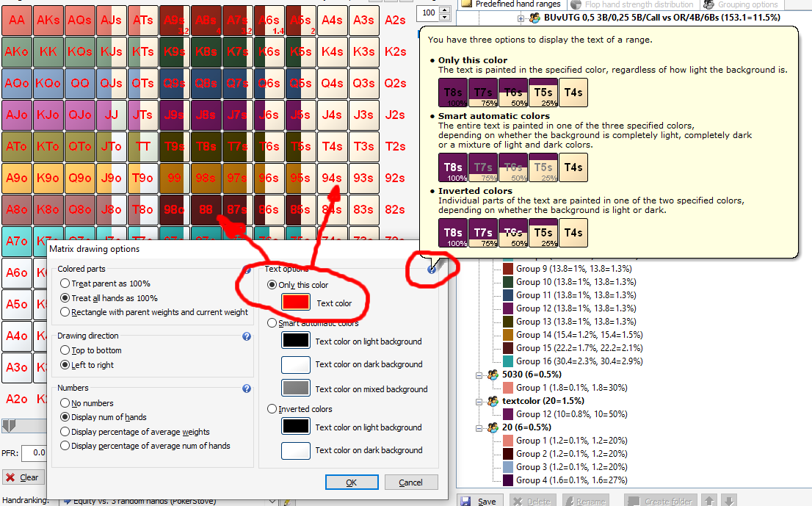The image size is (812, 506).
Task: Select the 99 cell in hand matrix
Action: click(175, 178)
